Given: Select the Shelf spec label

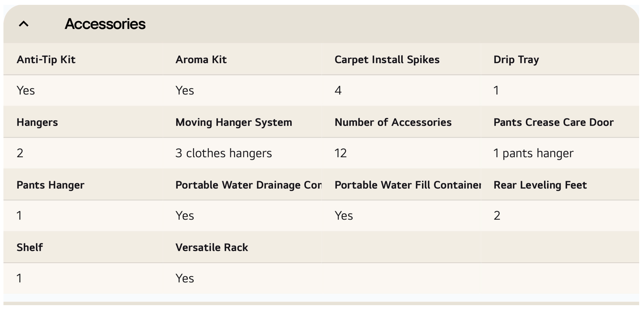Looking at the screenshot, I should point(30,247).
